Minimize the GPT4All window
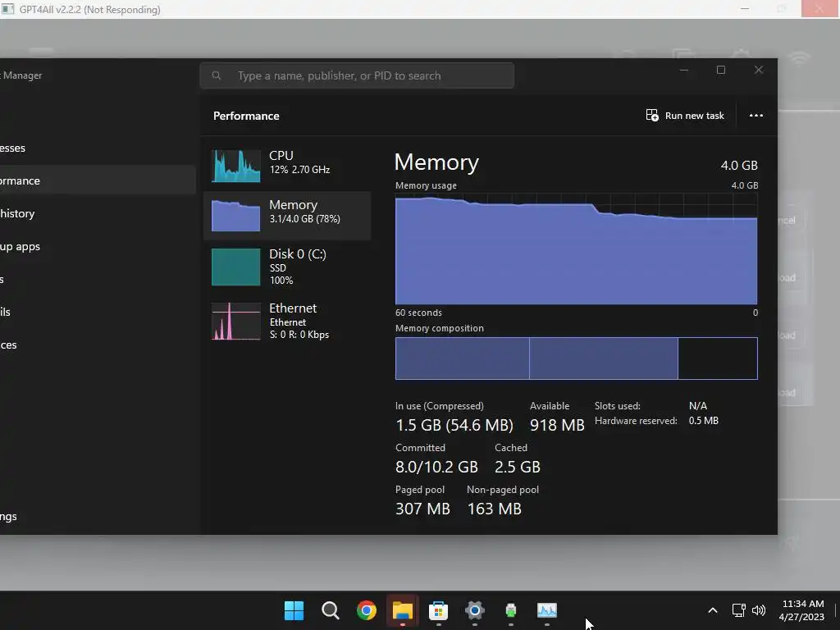The image size is (840, 630). pos(745,9)
